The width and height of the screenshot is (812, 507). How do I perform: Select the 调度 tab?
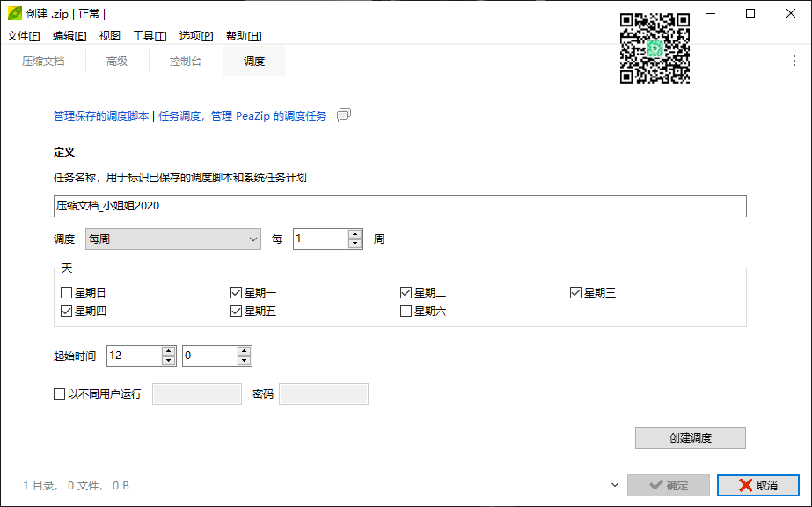(x=253, y=61)
